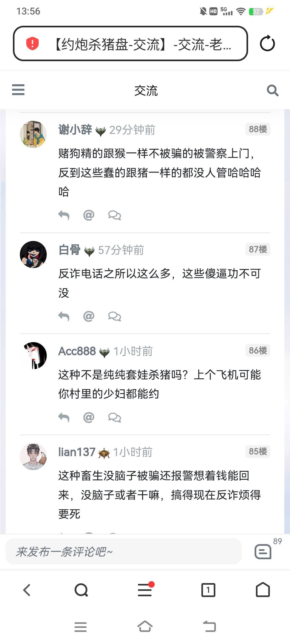Mention 白骨 using the @ icon

89,316
